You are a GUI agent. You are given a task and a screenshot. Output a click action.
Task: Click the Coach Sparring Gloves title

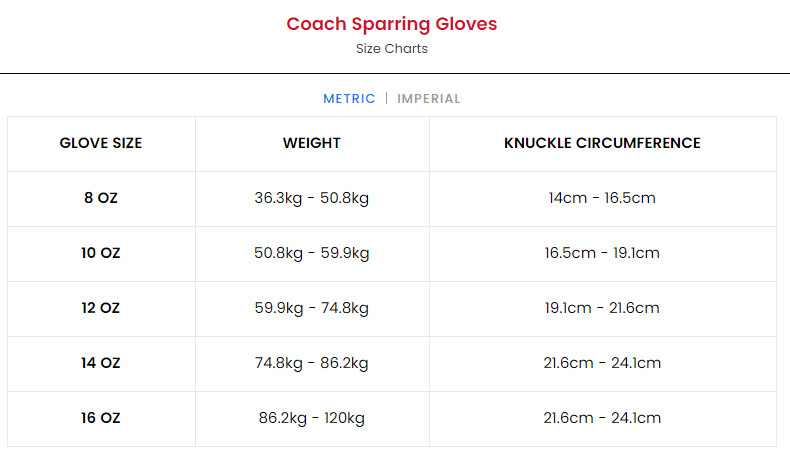pyautogui.click(x=392, y=24)
